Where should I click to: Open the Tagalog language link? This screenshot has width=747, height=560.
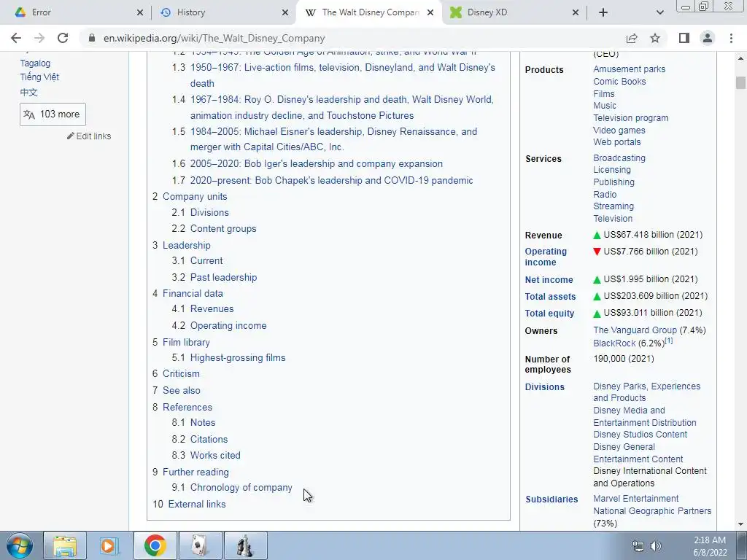pos(35,63)
